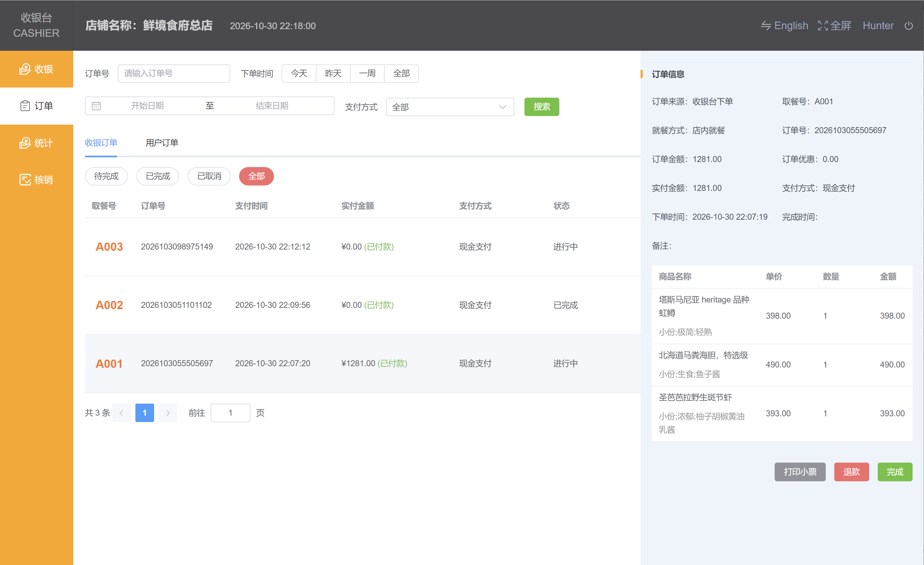Show 待完成 pending orders
The width and height of the screenshot is (924, 565).
[x=106, y=176]
